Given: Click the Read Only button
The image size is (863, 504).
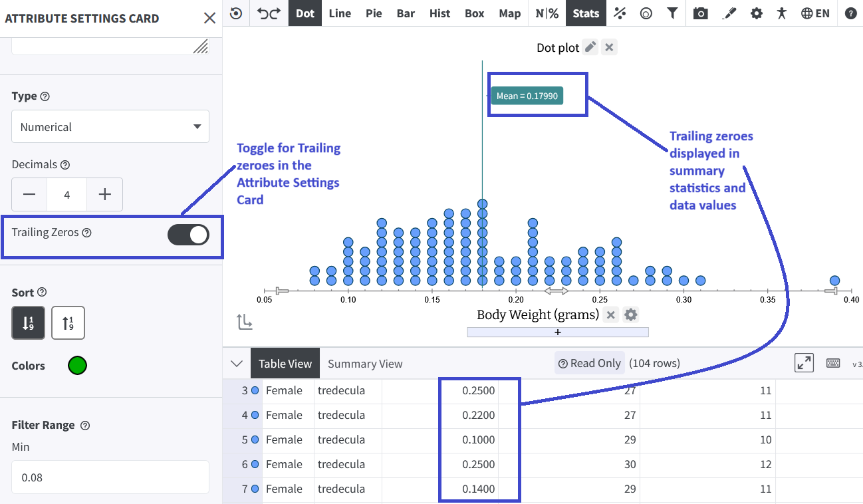Looking at the screenshot, I should coord(590,363).
